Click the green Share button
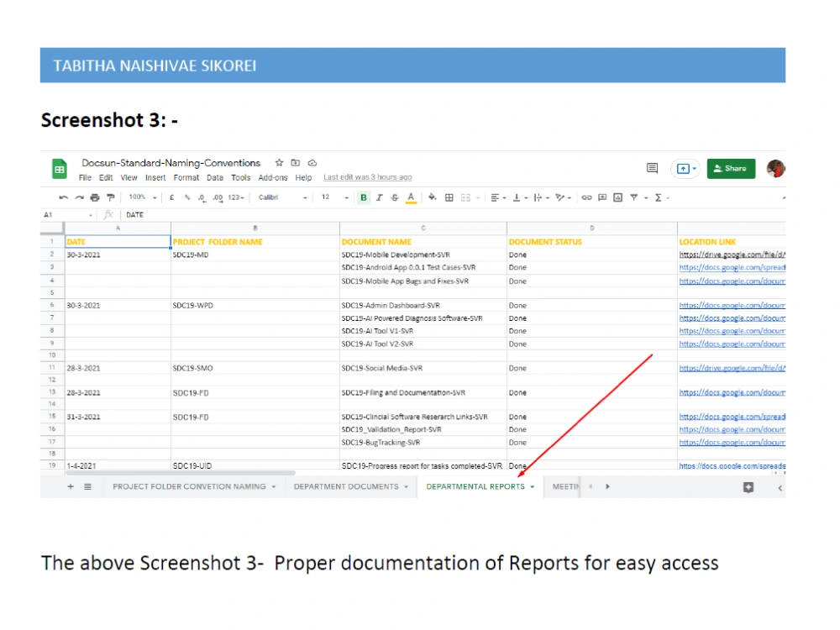This screenshot has width=840, height=630. point(731,169)
